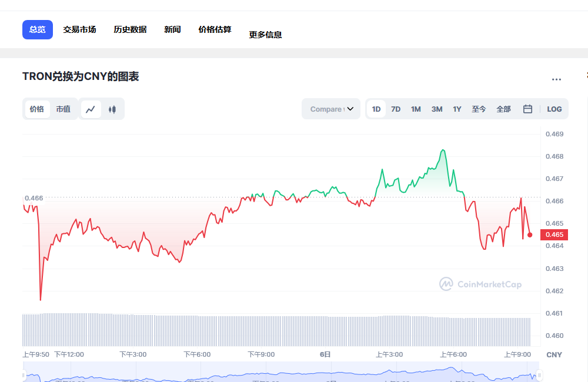Open the 更多信息 tab

(266, 35)
